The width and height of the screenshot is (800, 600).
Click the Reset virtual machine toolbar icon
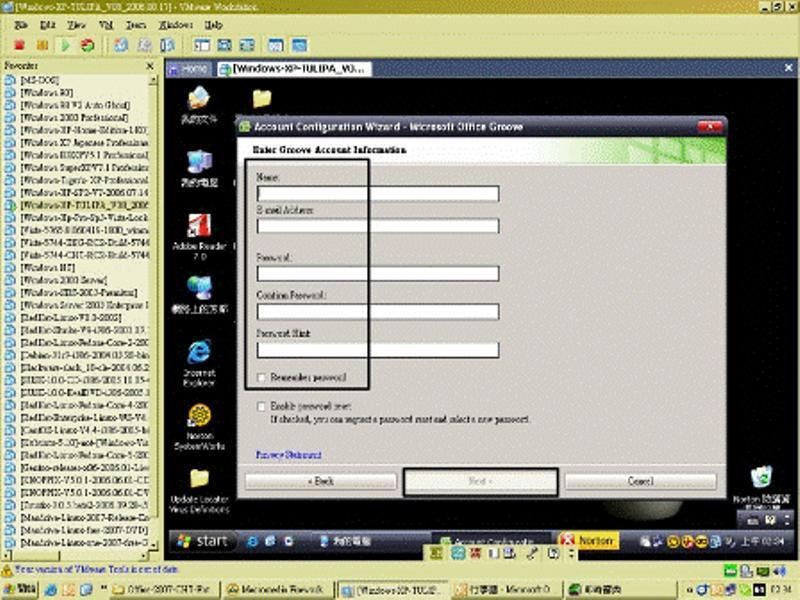(x=88, y=45)
